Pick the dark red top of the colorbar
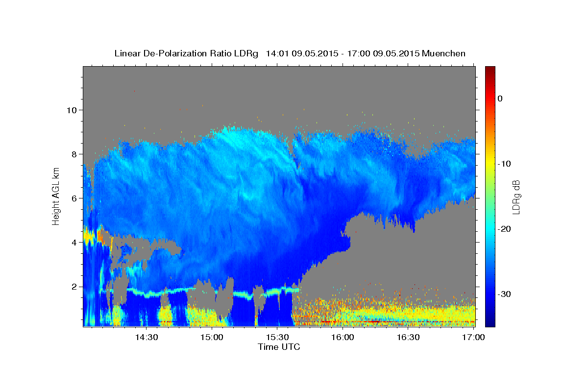Screen dimensions: 588x392 [490, 70]
